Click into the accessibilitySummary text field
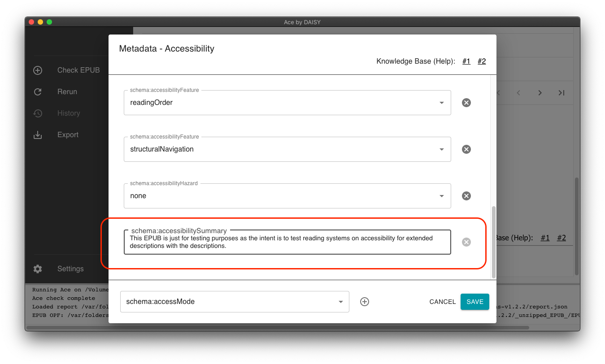This screenshot has height=364, width=605. [x=287, y=242]
